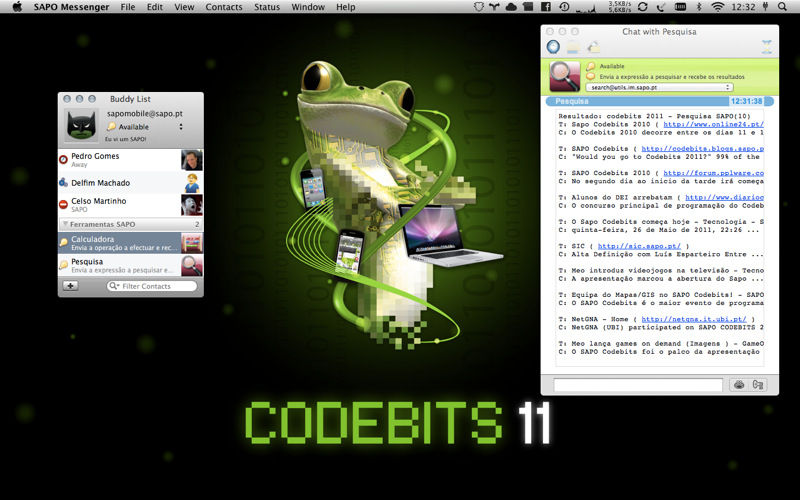Click Celso Martinho do-not-disturb icon

63,205
